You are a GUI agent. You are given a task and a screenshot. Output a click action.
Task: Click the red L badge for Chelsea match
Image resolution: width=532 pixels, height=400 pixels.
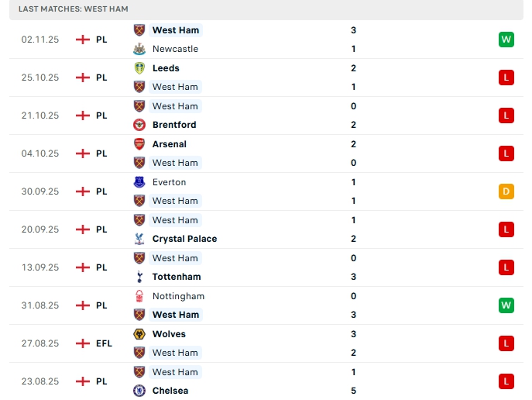click(x=506, y=381)
